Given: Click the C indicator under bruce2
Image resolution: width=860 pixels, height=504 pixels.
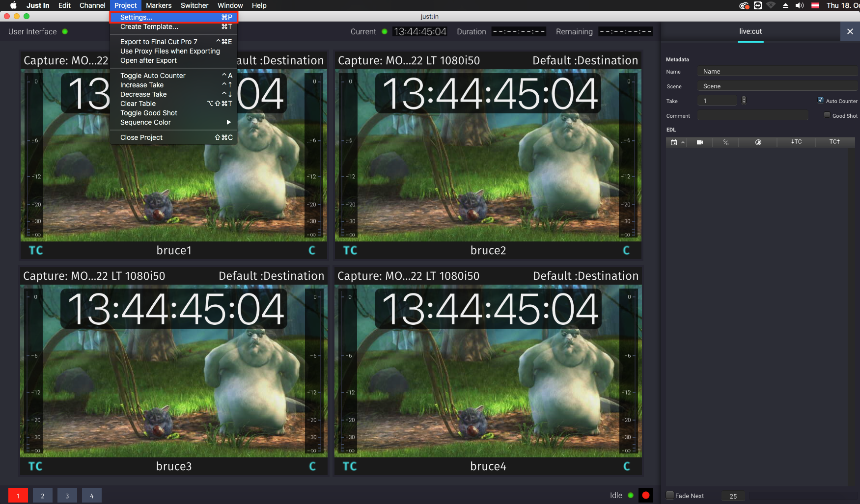Looking at the screenshot, I should point(626,250).
